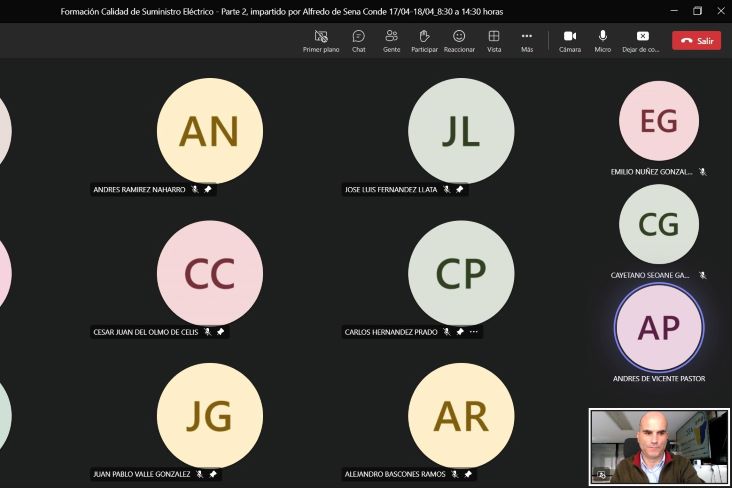Toggle the Primer plano spotlight option

pyautogui.click(x=321, y=41)
